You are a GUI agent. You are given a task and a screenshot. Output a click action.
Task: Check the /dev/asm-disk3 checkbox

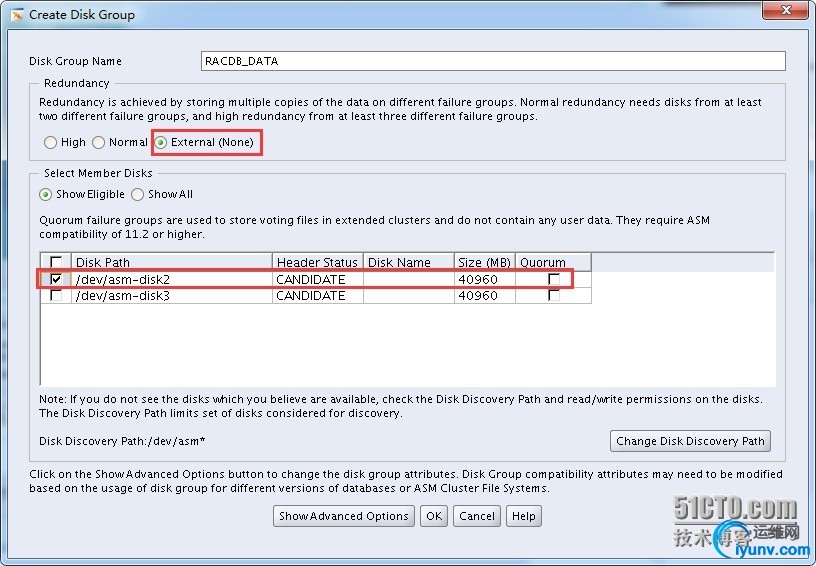click(x=56, y=295)
